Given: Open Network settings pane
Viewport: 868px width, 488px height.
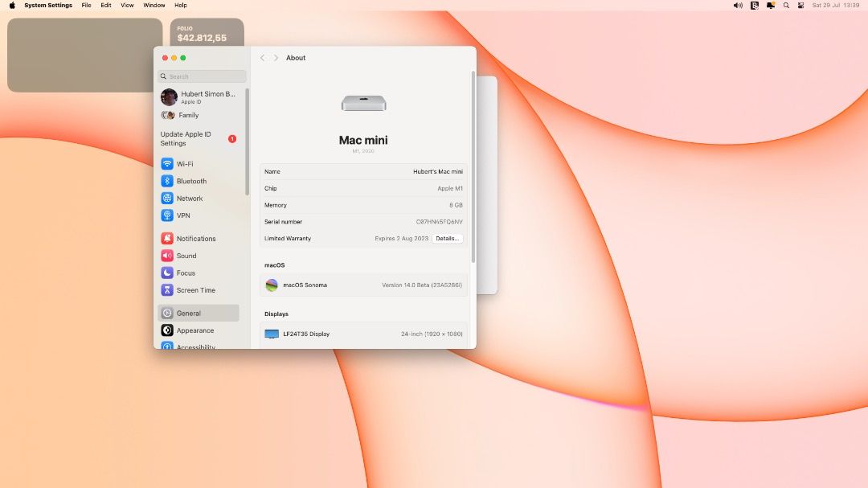Looking at the screenshot, I should 189,199.
